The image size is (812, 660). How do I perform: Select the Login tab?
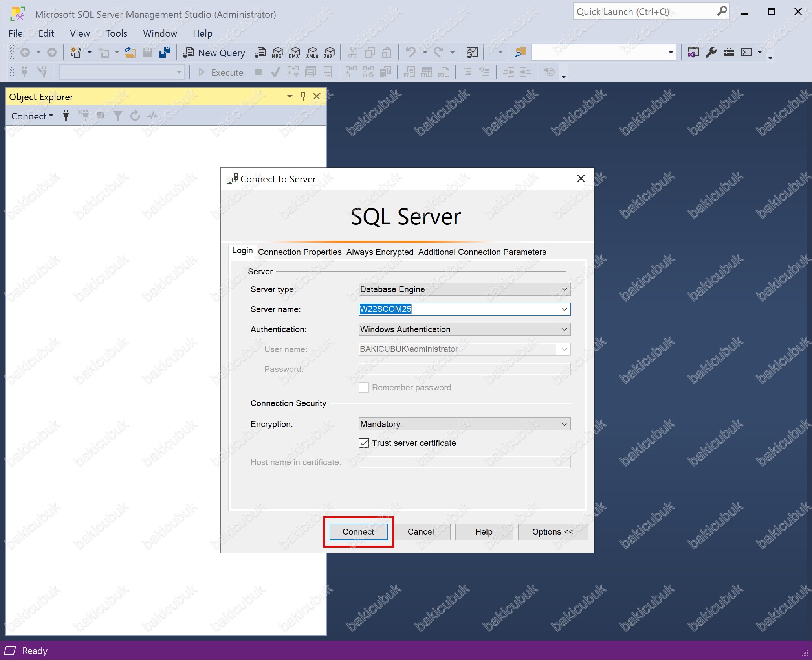pyautogui.click(x=242, y=251)
